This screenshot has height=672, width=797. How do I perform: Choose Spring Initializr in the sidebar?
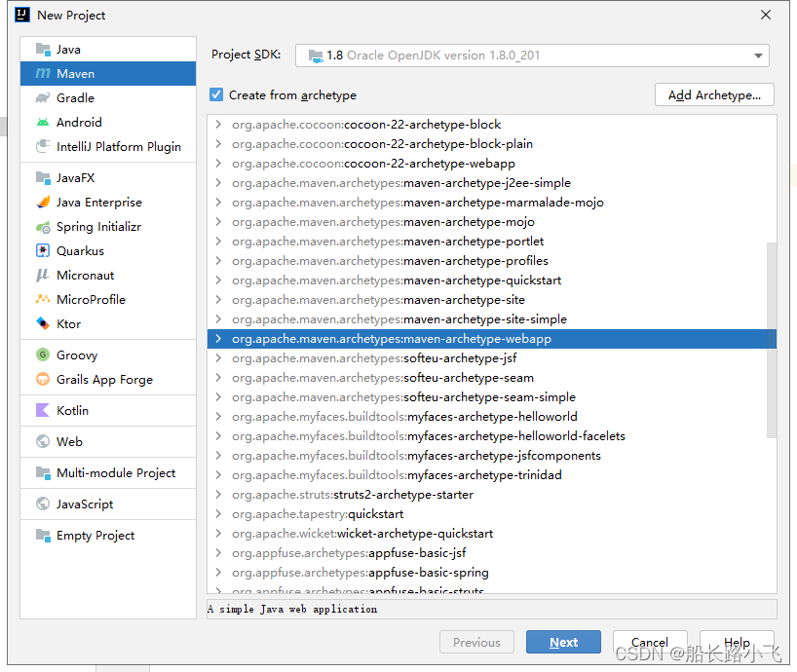(108, 227)
